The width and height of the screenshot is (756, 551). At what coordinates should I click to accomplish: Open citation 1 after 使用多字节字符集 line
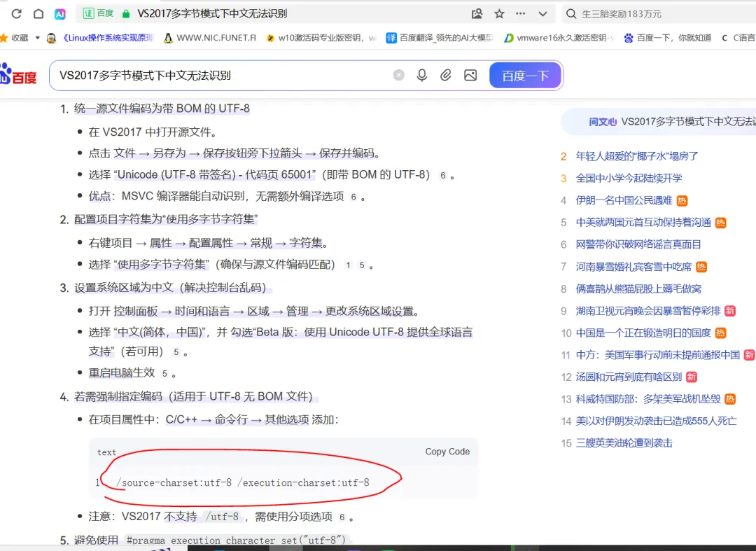click(x=348, y=265)
